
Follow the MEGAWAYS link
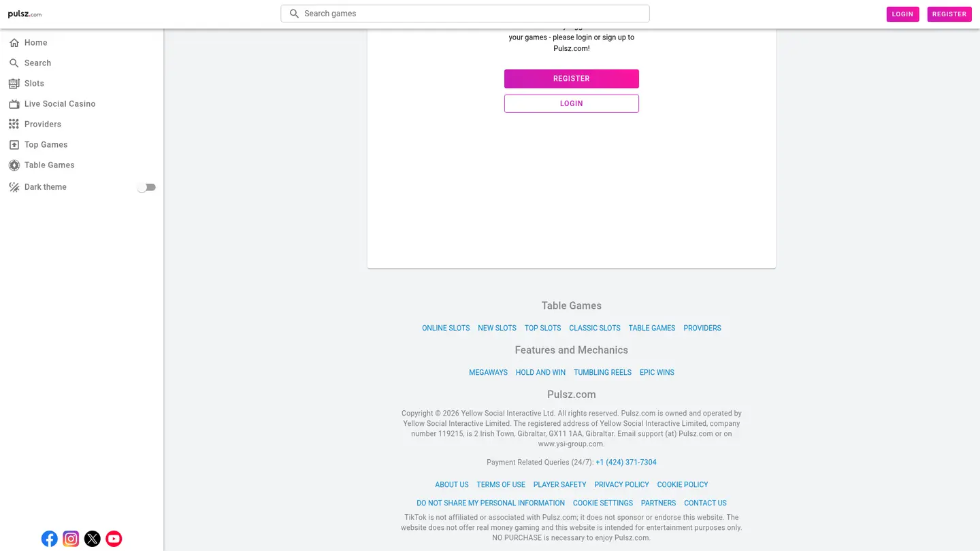coord(488,372)
